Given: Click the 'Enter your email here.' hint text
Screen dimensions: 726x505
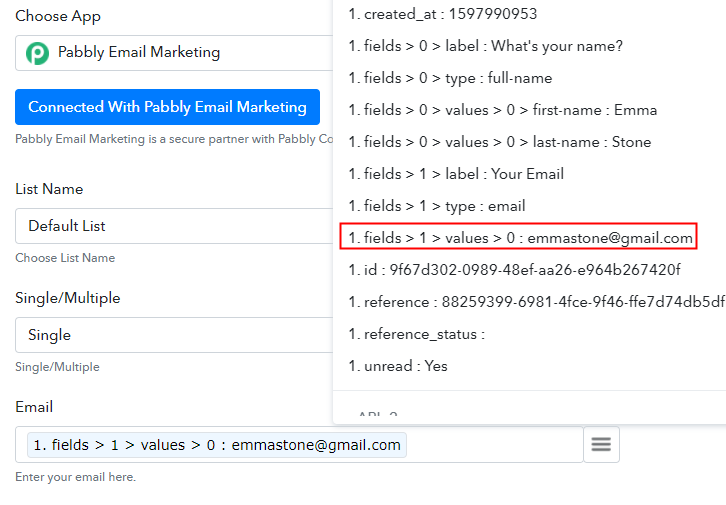Looking at the screenshot, I should (x=75, y=477).
